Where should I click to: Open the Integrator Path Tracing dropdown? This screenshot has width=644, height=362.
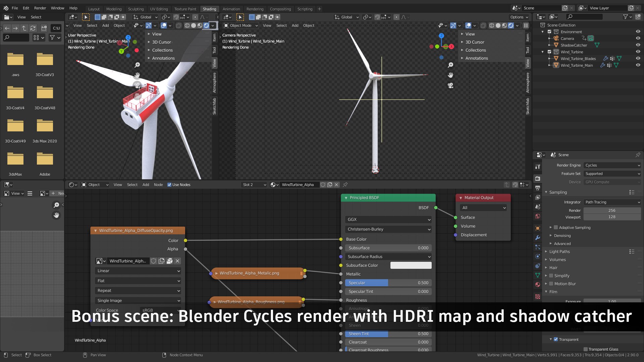click(612, 202)
